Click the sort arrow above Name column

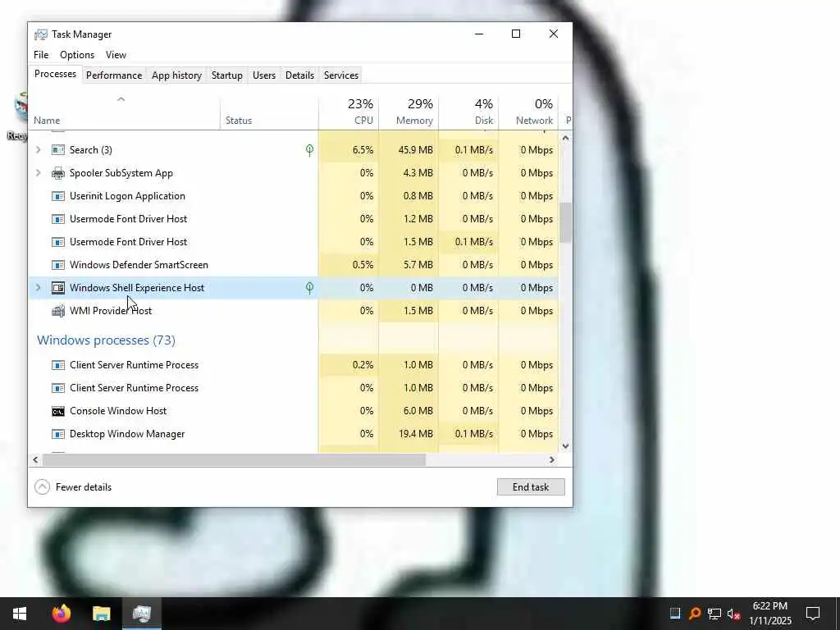tap(121, 99)
